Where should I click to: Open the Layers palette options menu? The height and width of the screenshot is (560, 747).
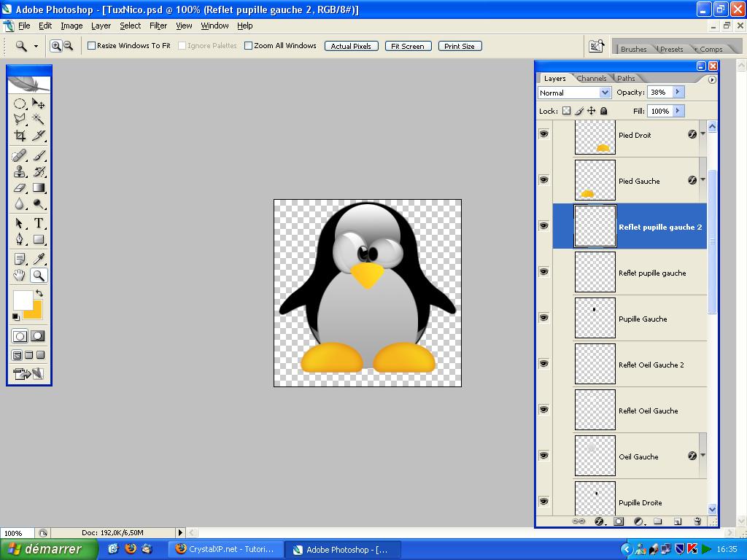[x=712, y=79]
